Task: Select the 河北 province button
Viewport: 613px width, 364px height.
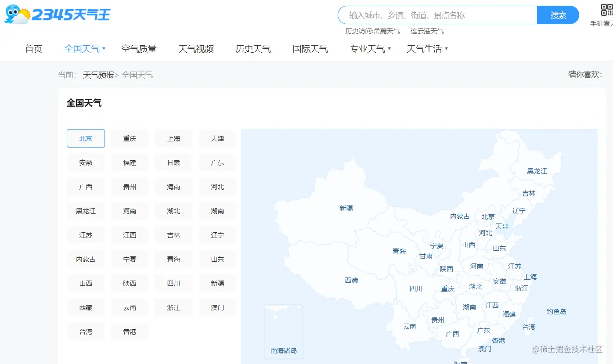Action: (217, 187)
